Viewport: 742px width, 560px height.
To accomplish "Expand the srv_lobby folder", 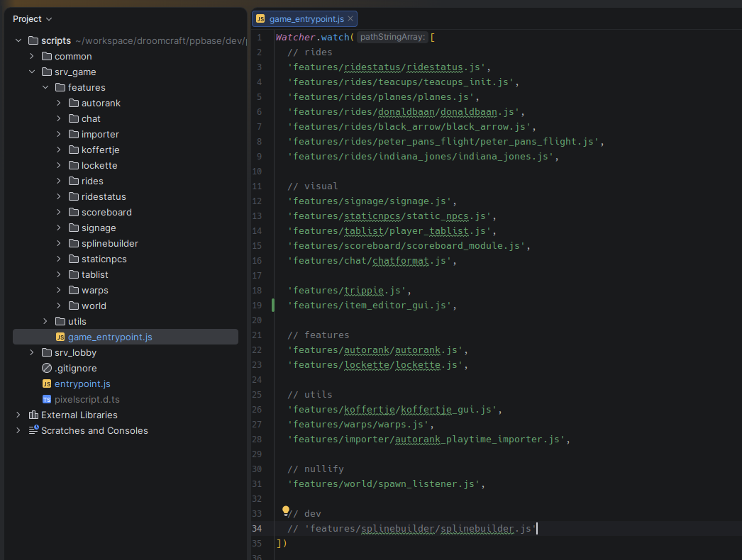I will click(32, 352).
